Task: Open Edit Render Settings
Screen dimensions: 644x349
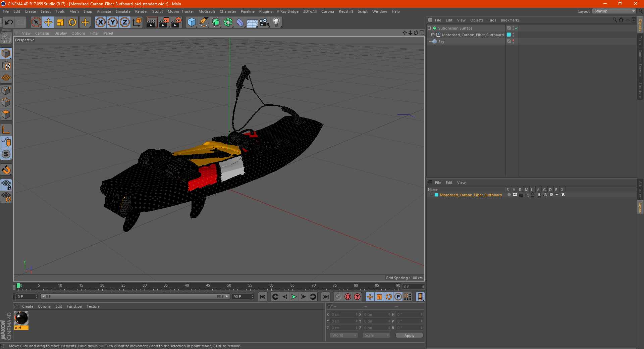Action: tap(176, 22)
